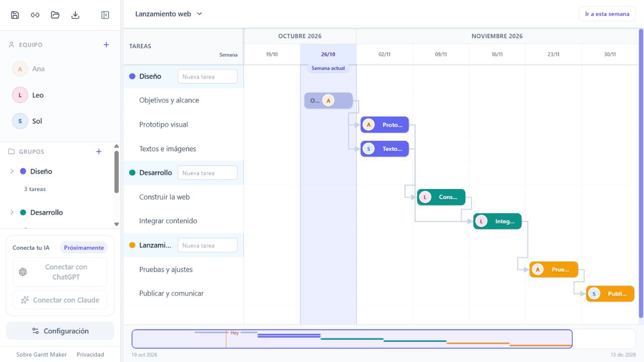Click the save diskette icon
Screen dimensions: 644x362
point(15,15)
